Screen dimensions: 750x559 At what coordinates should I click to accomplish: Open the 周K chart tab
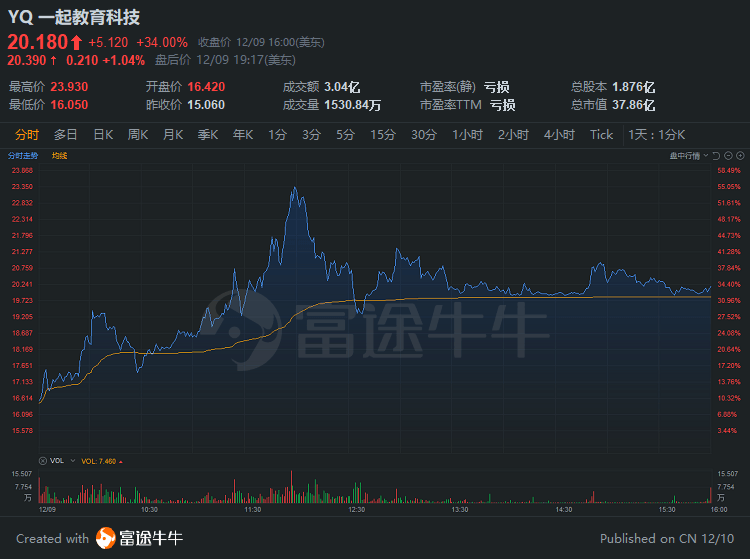[x=138, y=135]
